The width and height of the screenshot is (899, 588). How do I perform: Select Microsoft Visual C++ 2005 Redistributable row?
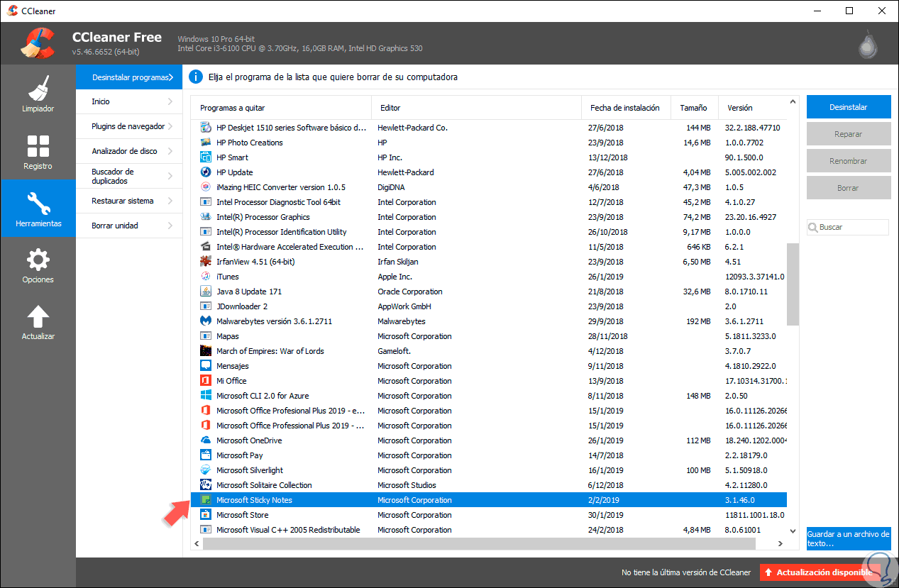pos(489,530)
